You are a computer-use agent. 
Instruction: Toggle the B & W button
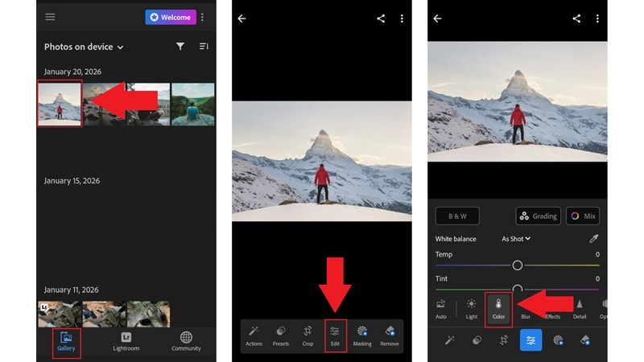457,216
